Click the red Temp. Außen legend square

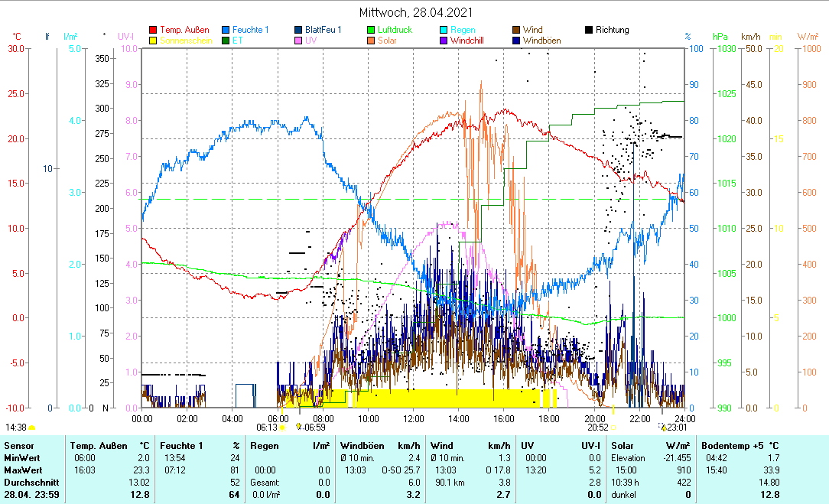tap(153, 30)
